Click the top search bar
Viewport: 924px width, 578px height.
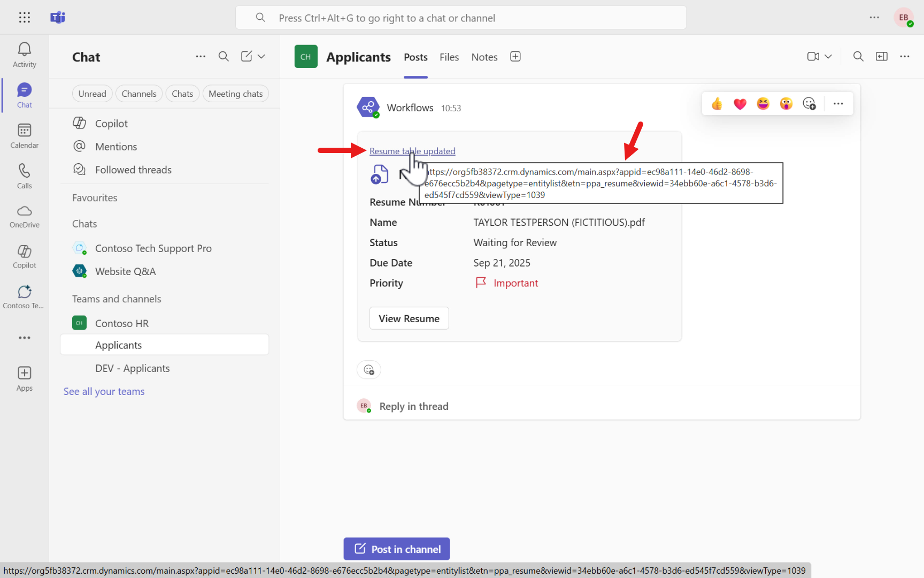(461, 17)
